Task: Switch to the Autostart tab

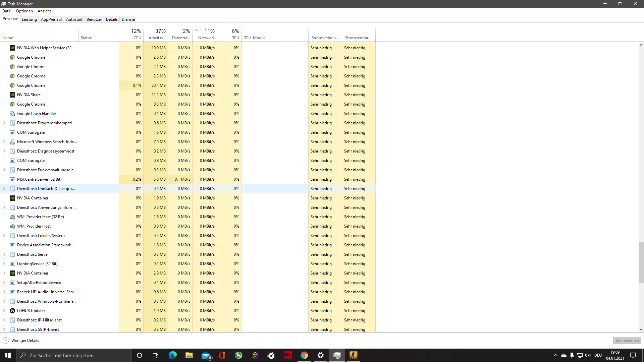Action: click(74, 19)
